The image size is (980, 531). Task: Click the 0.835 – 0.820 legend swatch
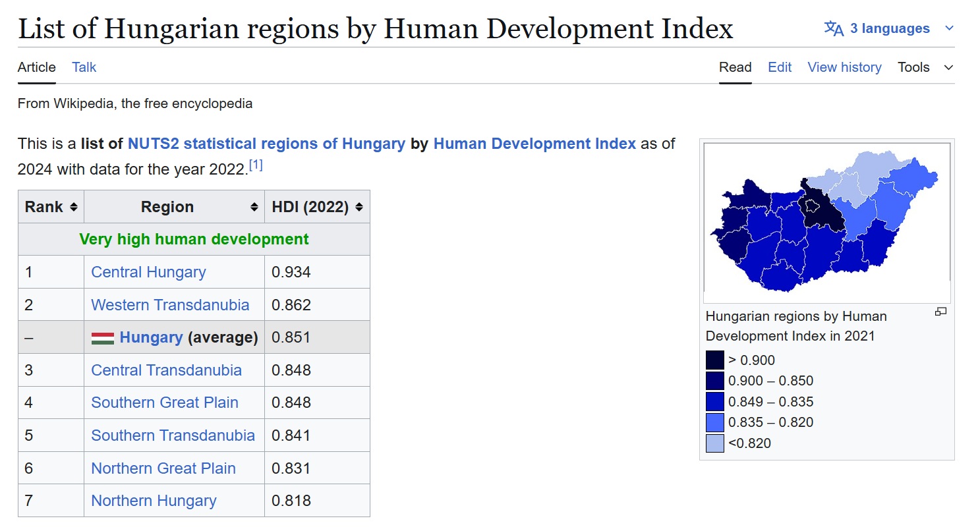click(715, 422)
